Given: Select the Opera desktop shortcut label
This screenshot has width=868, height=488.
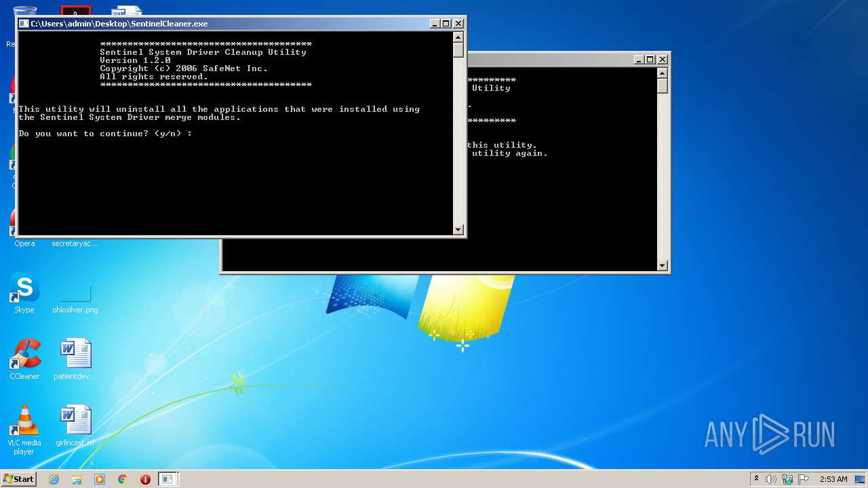Looking at the screenshot, I should tap(24, 243).
